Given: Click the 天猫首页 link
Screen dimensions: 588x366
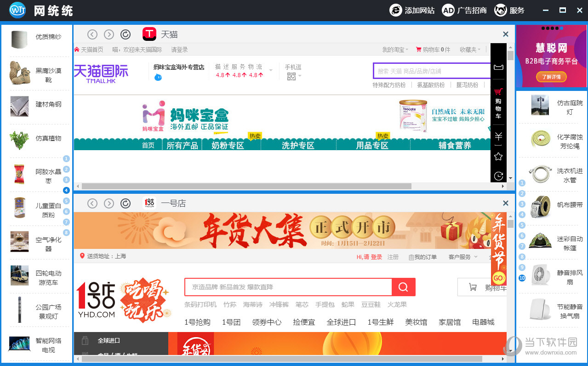Looking at the screenshot, I should (x=89, y=50).
